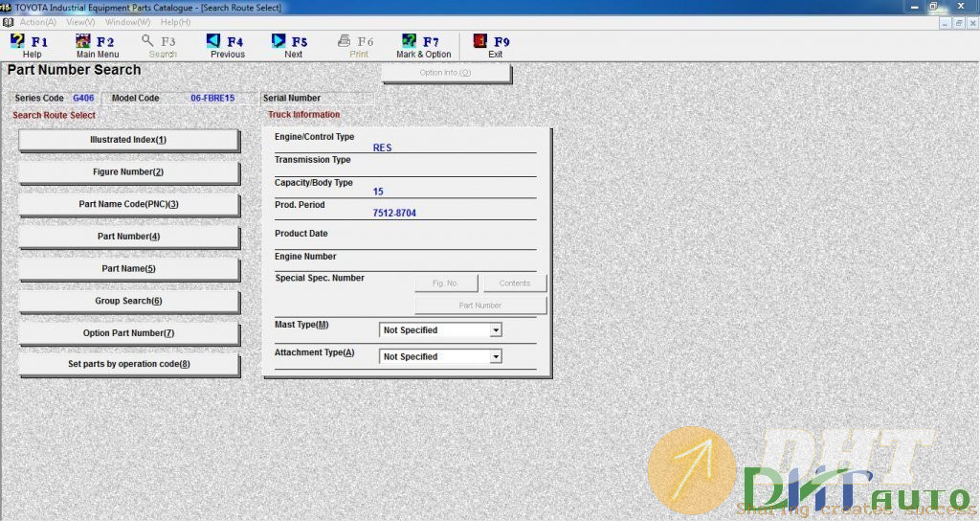Click Engine/Control Type value RES
Screen dimensions: 980x521
pos(383,147)
